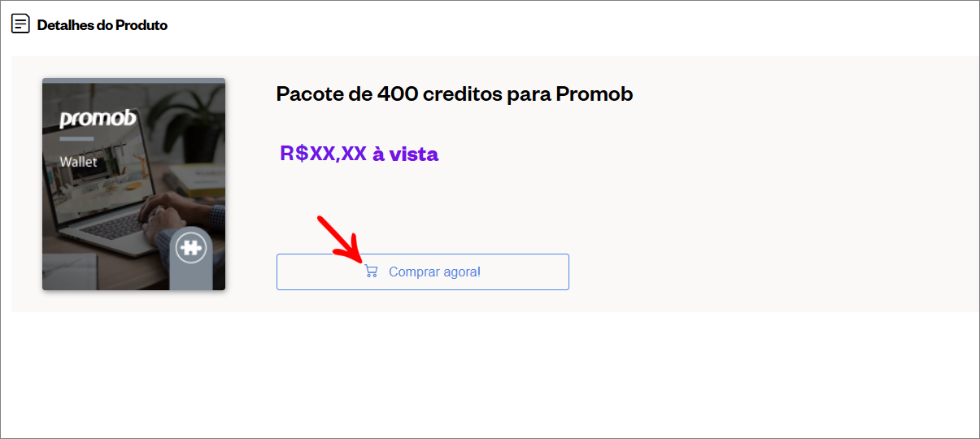Select the puzzle piece badge on product image
The width and height of the screenshot is (980, 439).
[191, 248]
